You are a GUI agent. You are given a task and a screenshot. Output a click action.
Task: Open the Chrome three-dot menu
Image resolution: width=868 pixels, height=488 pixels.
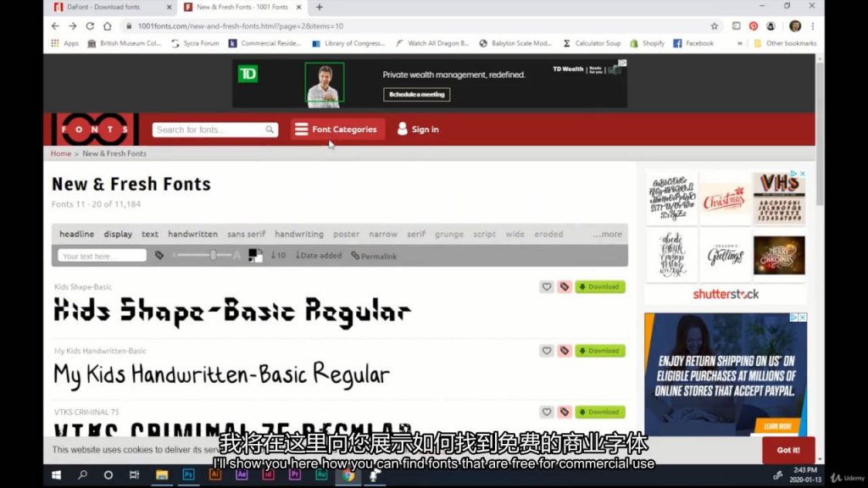click(813, 26)
